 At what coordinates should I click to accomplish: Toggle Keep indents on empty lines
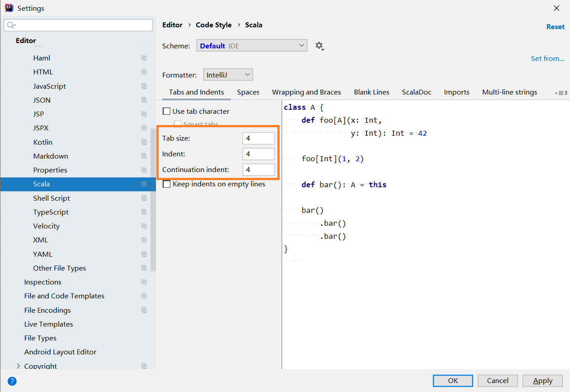pos(166,184)
